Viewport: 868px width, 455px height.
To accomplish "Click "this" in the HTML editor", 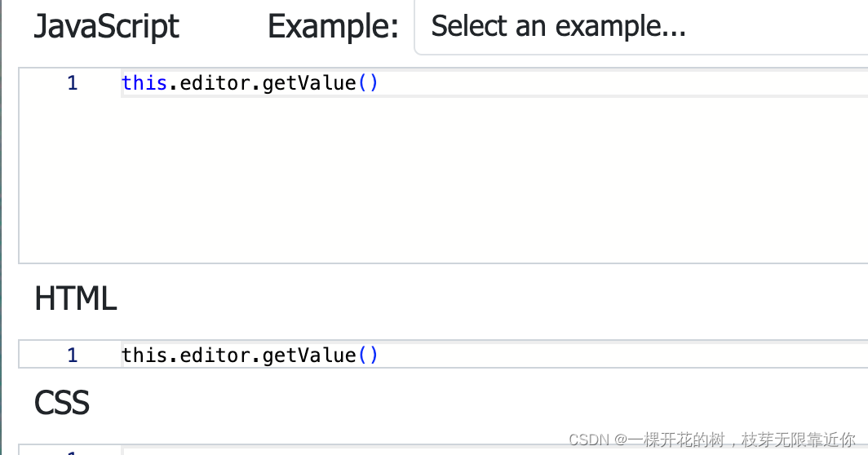I will (144, 355).
